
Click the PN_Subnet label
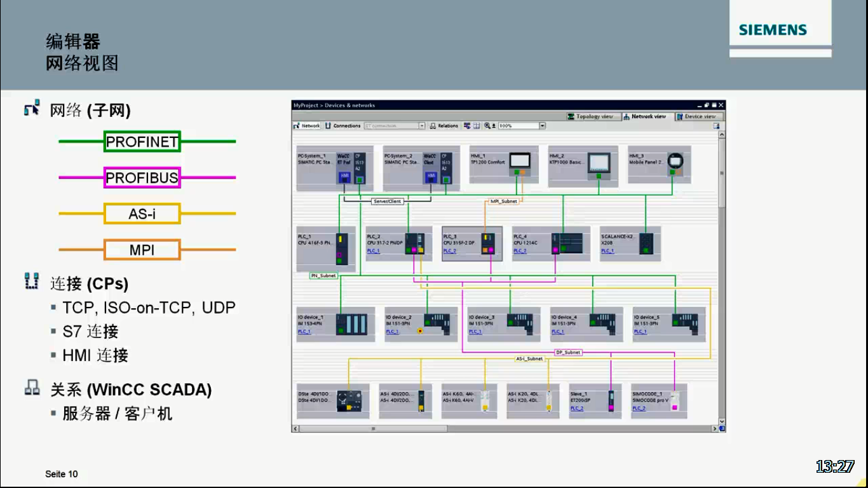[323, 276]
